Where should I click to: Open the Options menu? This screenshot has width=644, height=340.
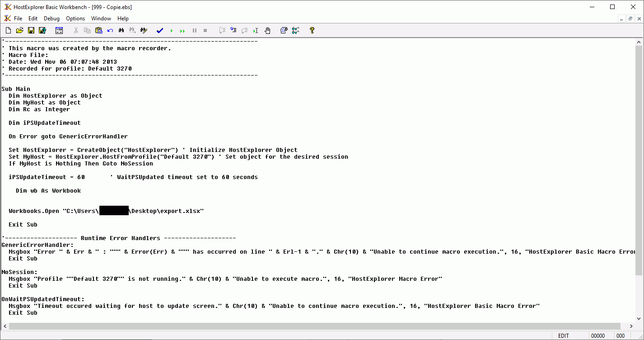coord(75,19)
